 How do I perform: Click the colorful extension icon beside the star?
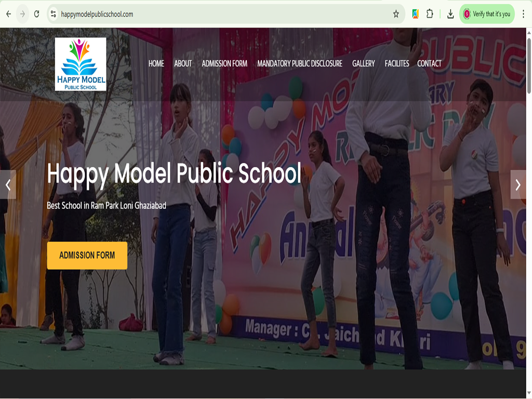[415, 14]
